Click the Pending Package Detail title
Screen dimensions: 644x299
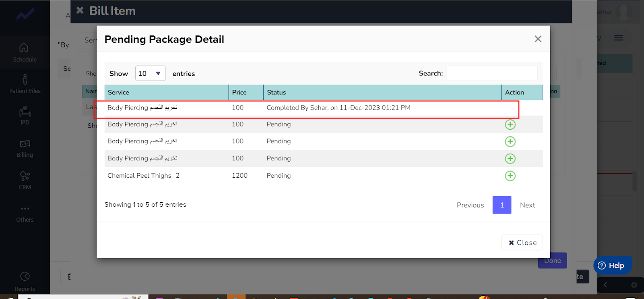pos(164,39)
